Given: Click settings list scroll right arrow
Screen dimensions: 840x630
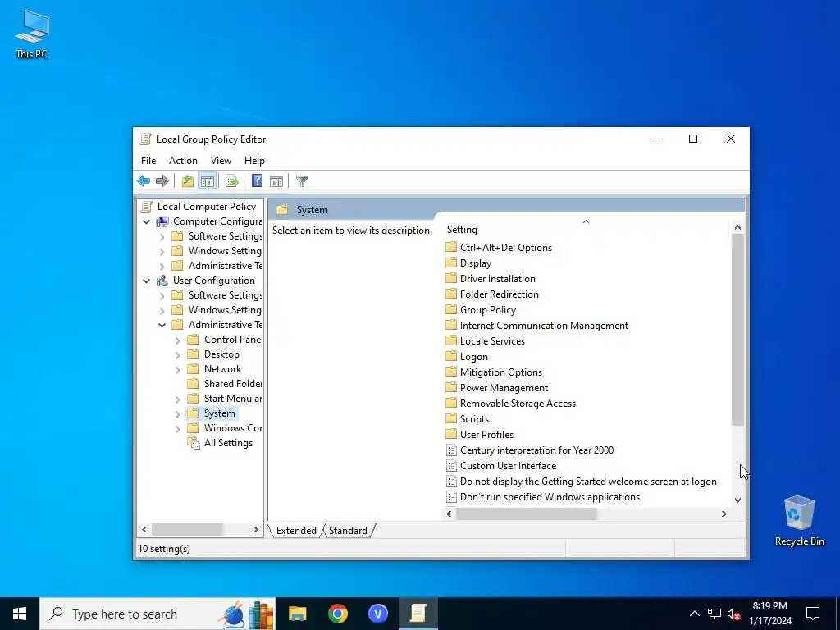Looking at the screenshot, I should click(724, 514).
